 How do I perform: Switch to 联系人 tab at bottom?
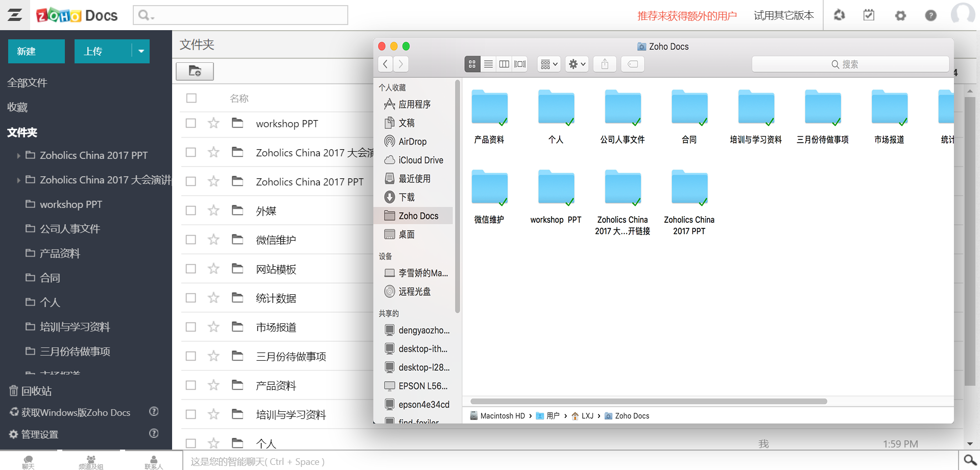(154, 461)
